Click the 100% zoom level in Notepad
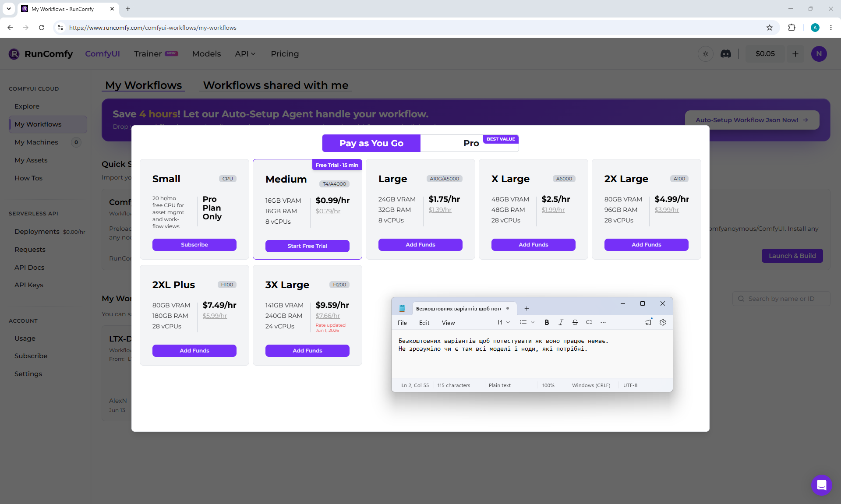Screen dimensions: 841x504 [548, 385]
